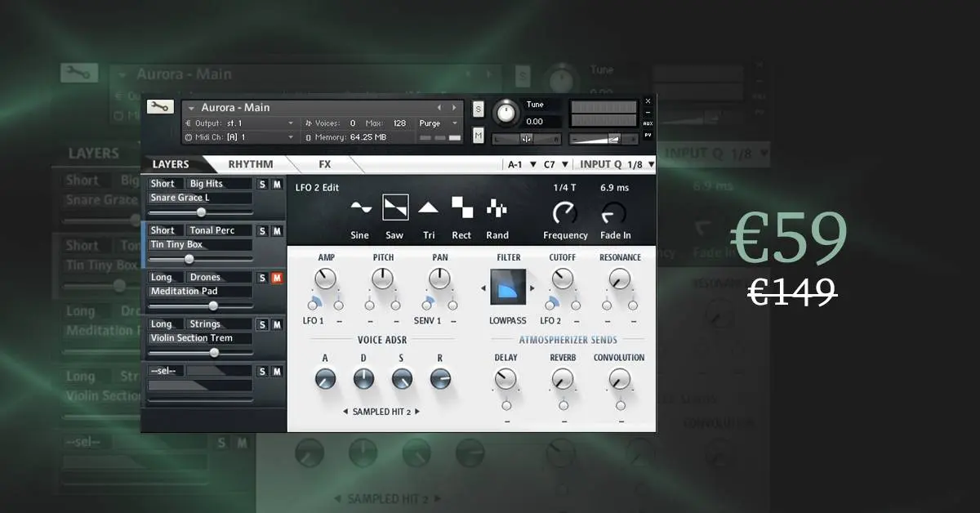Open instrument edit mode with wrench icon
The height and width of the screenshot is (513, 980).
pos(160,107)
